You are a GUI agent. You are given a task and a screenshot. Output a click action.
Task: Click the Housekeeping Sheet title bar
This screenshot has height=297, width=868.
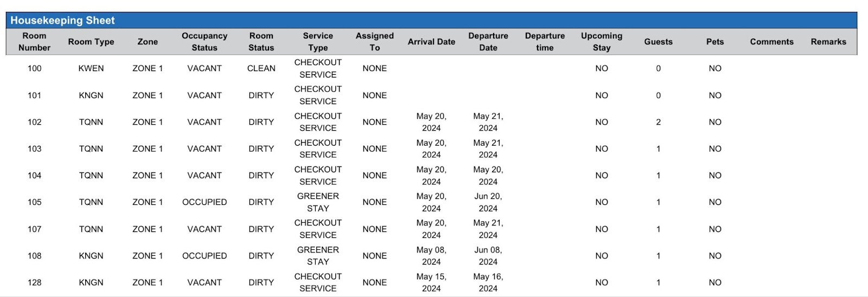pyautogui.click(x=62, y=21)
